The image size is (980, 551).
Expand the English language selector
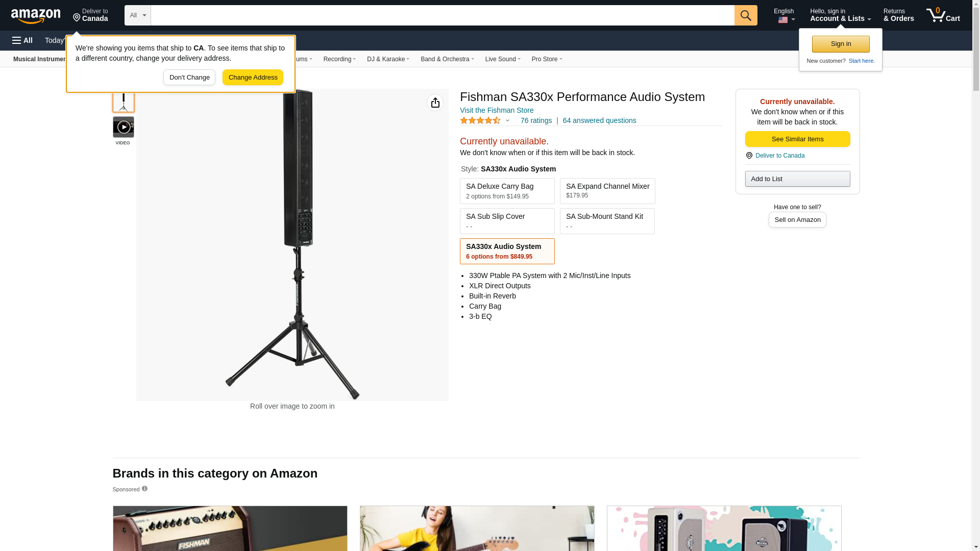[784, 15]
